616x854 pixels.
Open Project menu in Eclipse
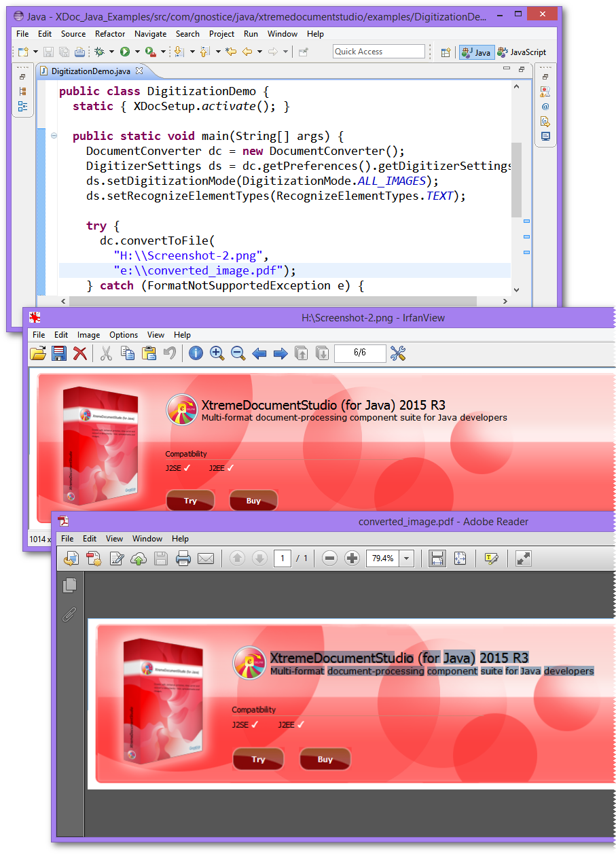[221, 33]
